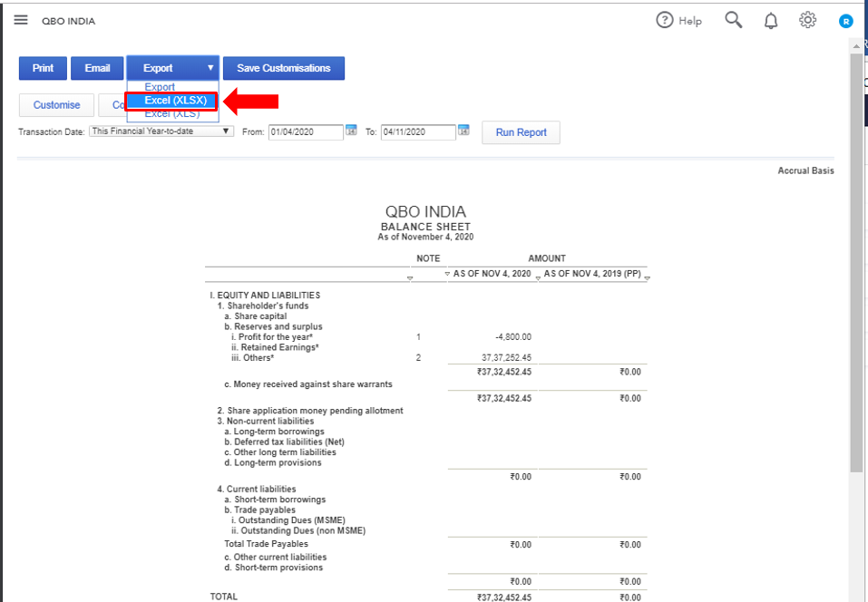Click the NOTE column header
The image size is (868, 602).
(x=428, y=258)
